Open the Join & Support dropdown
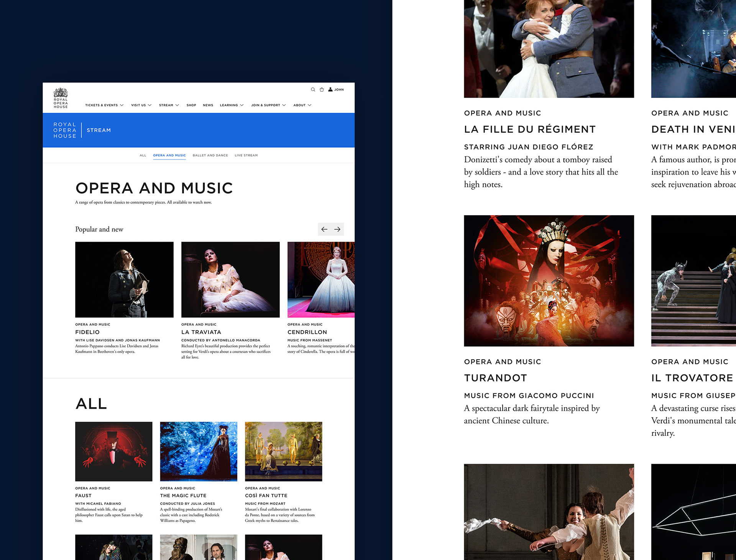This screenshot has height=560, width=736. 268,105
